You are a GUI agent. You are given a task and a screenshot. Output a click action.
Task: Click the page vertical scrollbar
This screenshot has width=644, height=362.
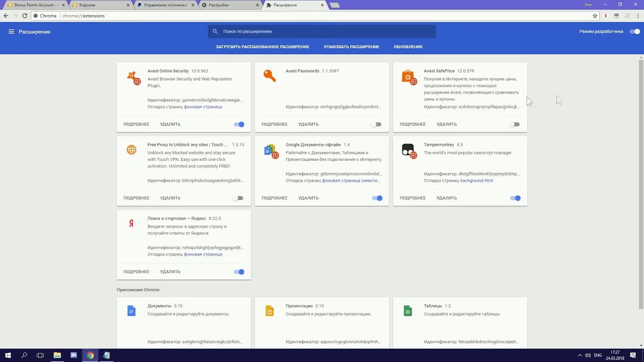pos(641,184)
